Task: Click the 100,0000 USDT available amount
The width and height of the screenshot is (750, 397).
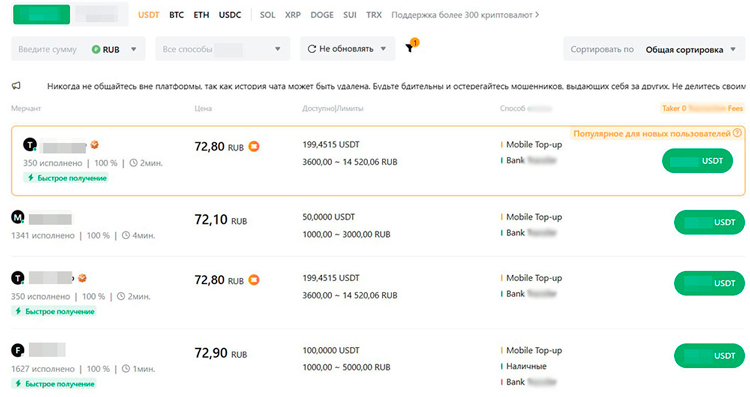Action: pos(331,351)
